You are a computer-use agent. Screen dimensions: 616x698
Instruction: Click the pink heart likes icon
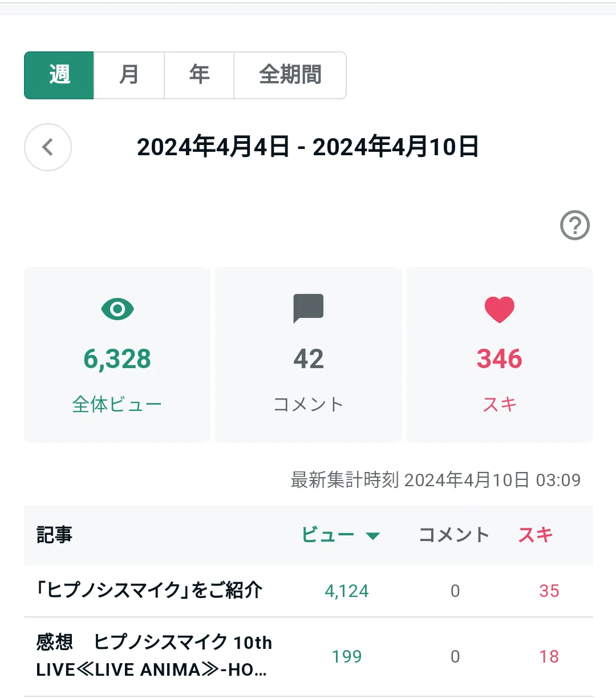click(500, 310)
